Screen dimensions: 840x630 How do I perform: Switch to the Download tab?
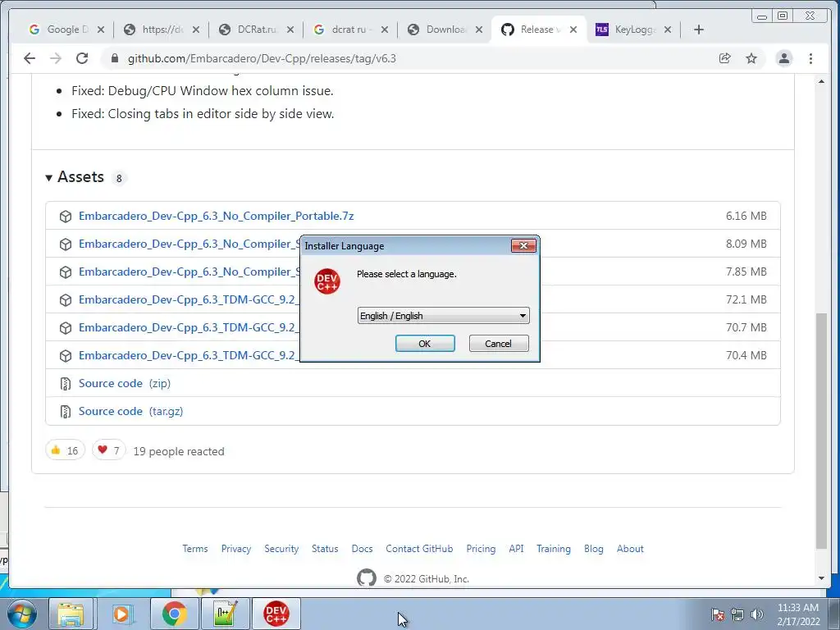pyautogui.click(x=444, y=30)
